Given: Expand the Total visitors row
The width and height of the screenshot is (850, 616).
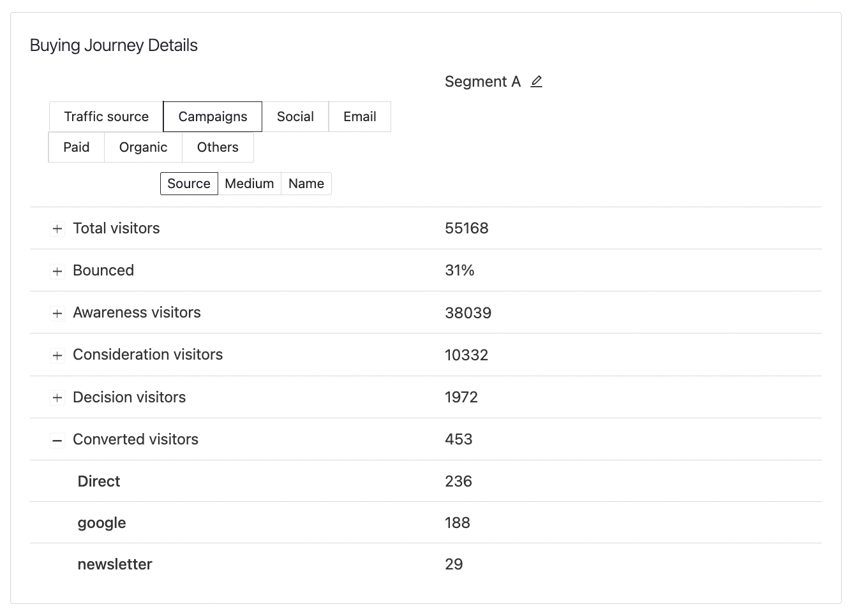Looking at the screenshot, I should (x=57, y=229).
